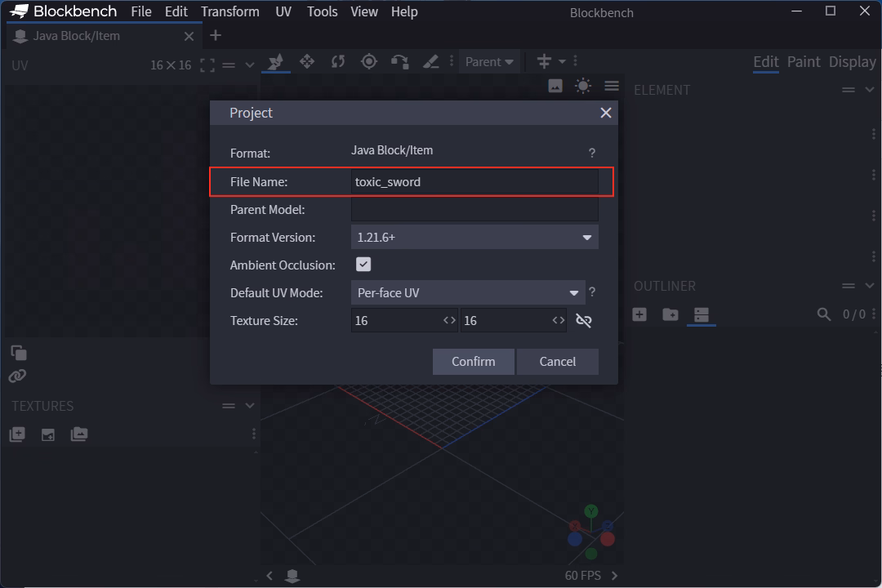Image resolution: width=882 pixels, height=588 pixels.
Task: Select the Move tool in the toolbar
Action: click(276, 61)
